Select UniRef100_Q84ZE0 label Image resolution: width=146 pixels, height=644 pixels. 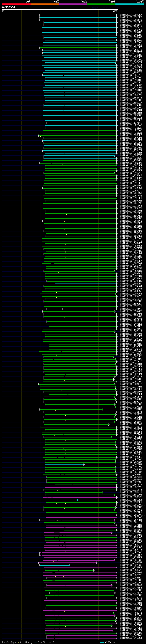tap(131, 578)
